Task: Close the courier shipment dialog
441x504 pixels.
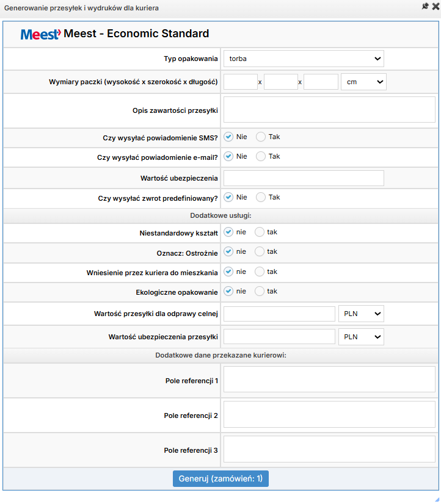Action: pos(435,6)
